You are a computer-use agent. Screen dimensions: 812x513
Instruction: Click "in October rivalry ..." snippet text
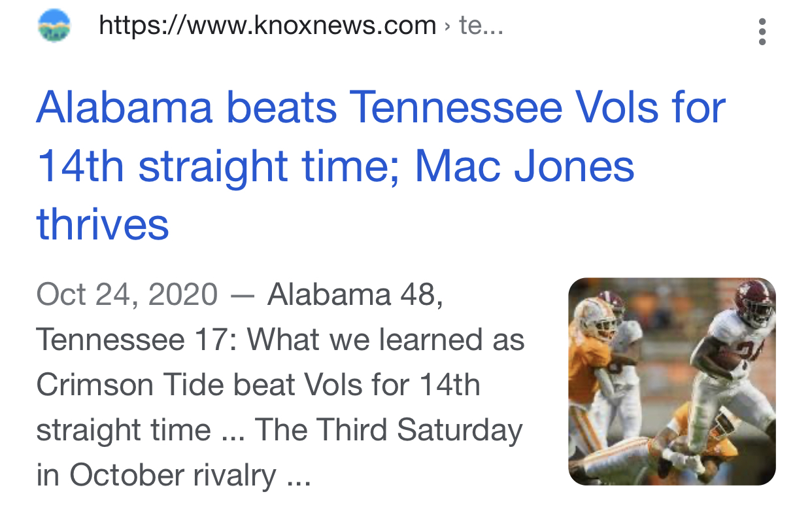[x=173, y=475]
